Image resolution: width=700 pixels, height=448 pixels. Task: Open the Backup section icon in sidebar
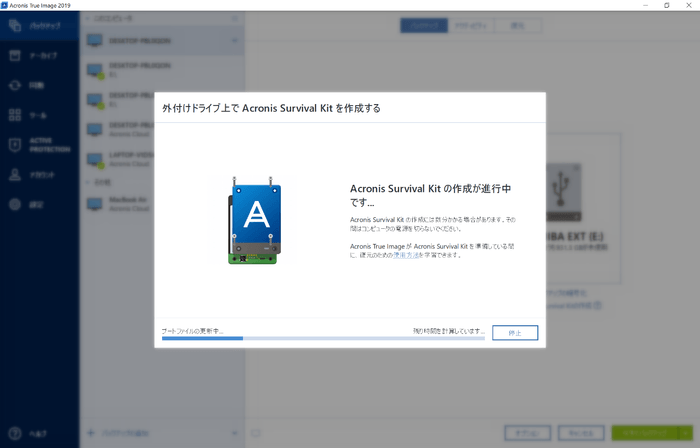(15, 25)
